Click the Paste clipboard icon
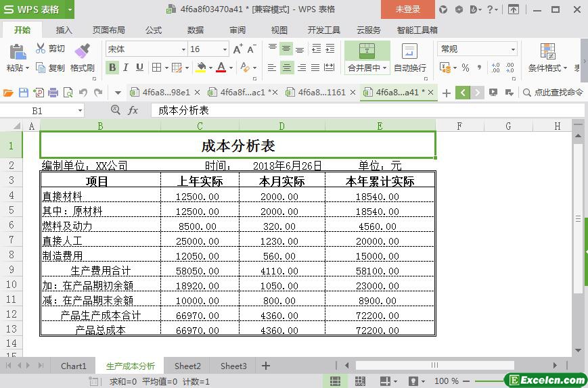The width and height of the screenshot is (588, 388). coord(17,52)
